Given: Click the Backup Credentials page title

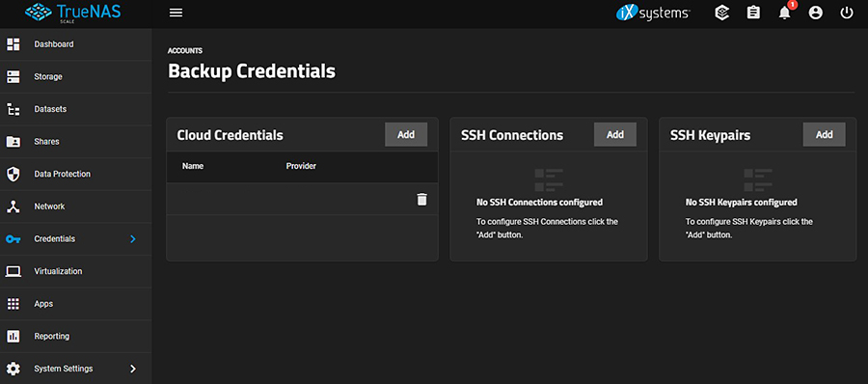Looking at the screenshot, I should click(x=252, y=71).
